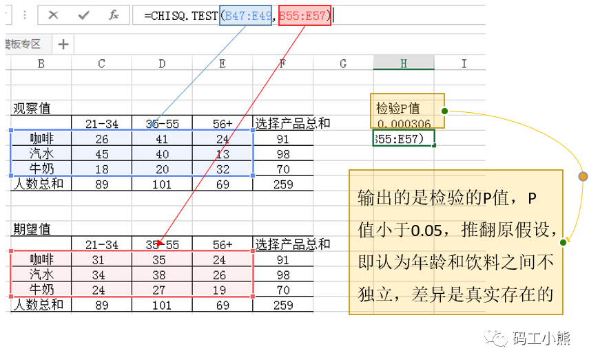Click the 期望值 label cell

32,229
